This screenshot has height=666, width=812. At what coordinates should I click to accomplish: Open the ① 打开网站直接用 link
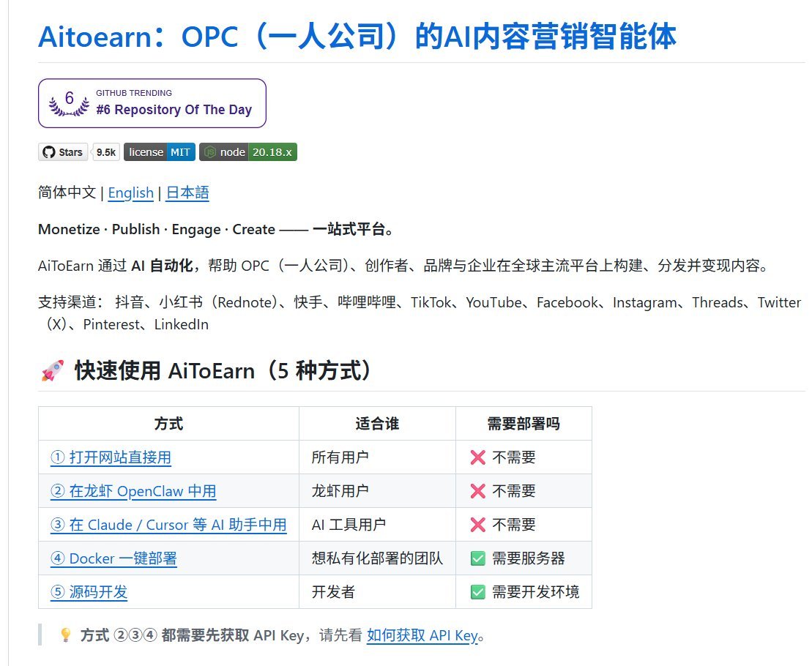pyautogui.click(x=111, y=457)
